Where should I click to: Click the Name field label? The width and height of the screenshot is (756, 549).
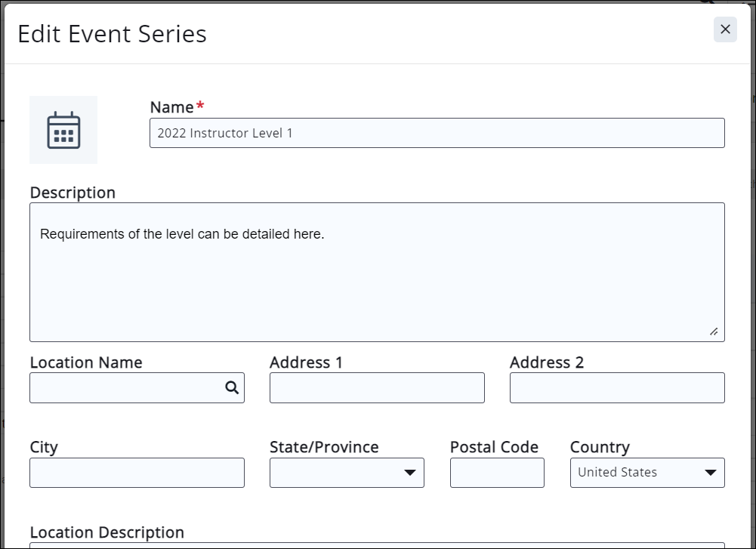pos(172,107)
